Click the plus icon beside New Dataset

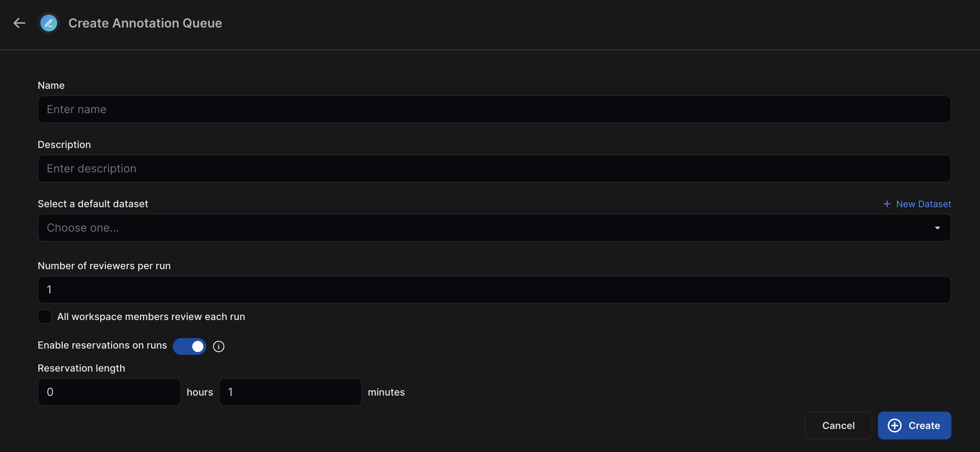(x=887, y=204)
